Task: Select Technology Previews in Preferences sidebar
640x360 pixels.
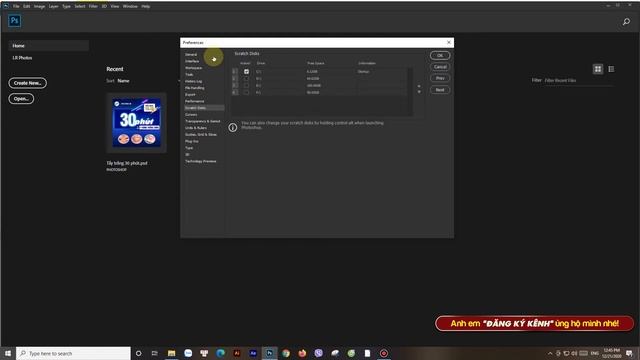Action: (200, 161)
